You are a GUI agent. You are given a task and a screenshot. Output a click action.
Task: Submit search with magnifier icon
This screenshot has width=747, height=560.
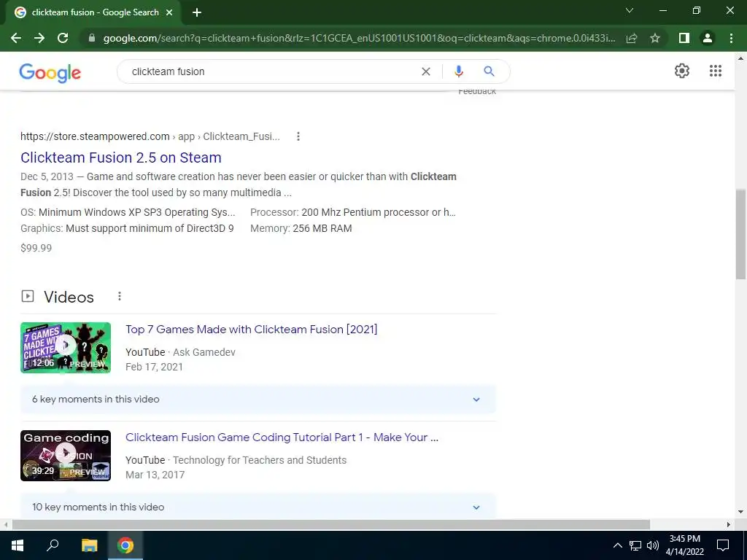[x=489, y=71]
